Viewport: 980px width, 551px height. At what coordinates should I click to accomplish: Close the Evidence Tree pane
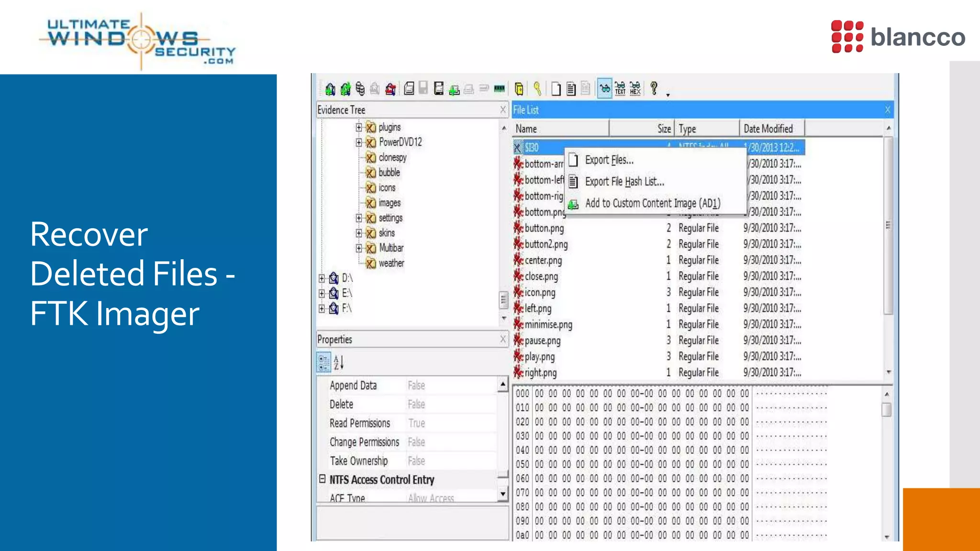pos(503,110)
